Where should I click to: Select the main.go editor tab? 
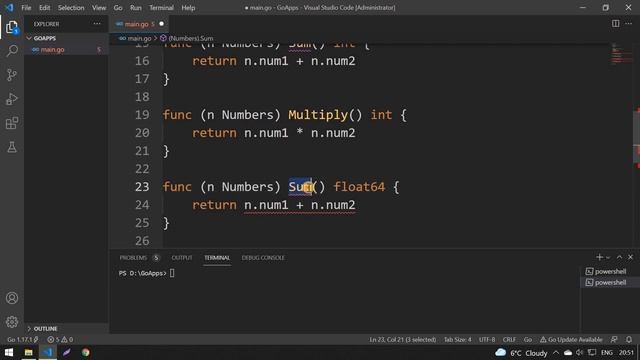click(138, 24)
